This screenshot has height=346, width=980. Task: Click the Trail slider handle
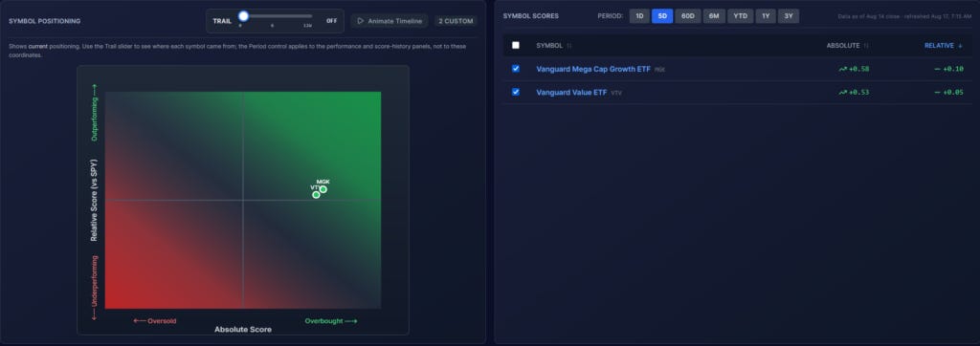pyautogui.click(x=244, y=16)
